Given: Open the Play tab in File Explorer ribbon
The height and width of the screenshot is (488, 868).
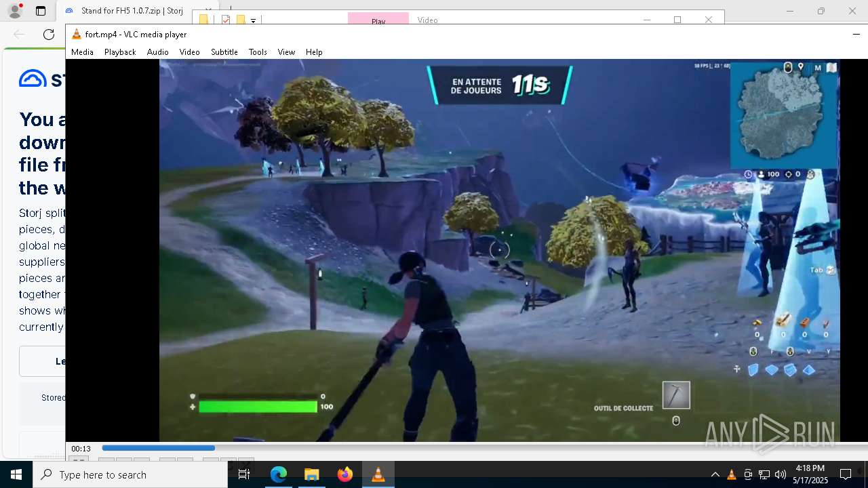Looking at the screenshot, I should (378, 20).
